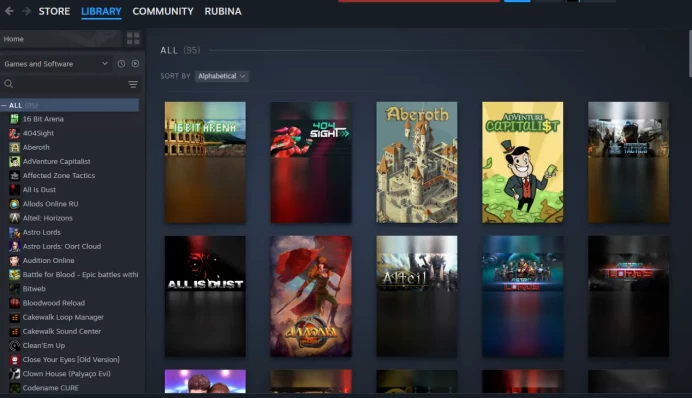Image resolution: width=692 pixels, height=398 pixels.
Task: Click the library vertical scrollbar
Action: tap(690, 54)
